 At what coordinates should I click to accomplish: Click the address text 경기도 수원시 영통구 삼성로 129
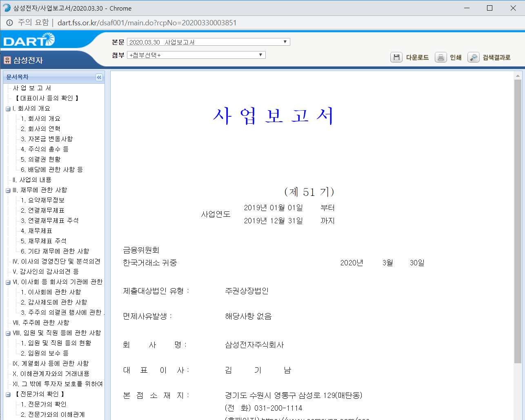tap(294, 396)
